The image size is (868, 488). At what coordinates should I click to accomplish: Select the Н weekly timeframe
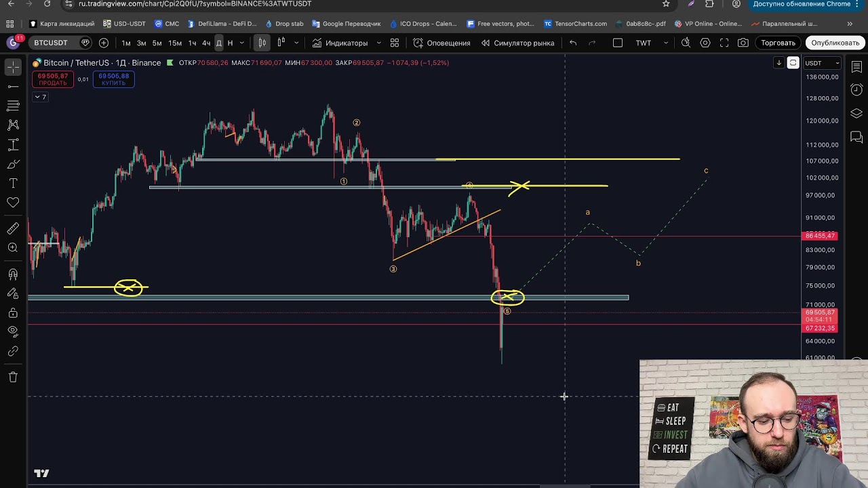(x=230, y=43)
